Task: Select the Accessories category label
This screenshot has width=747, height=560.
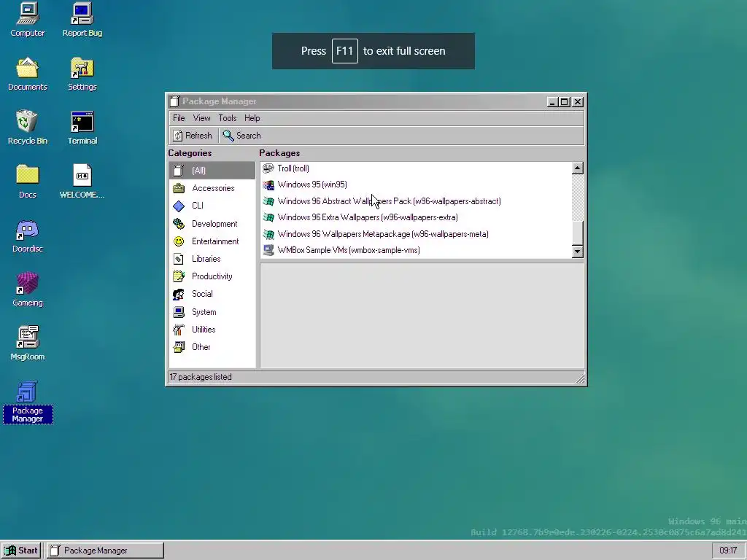Action: [213, 188]
